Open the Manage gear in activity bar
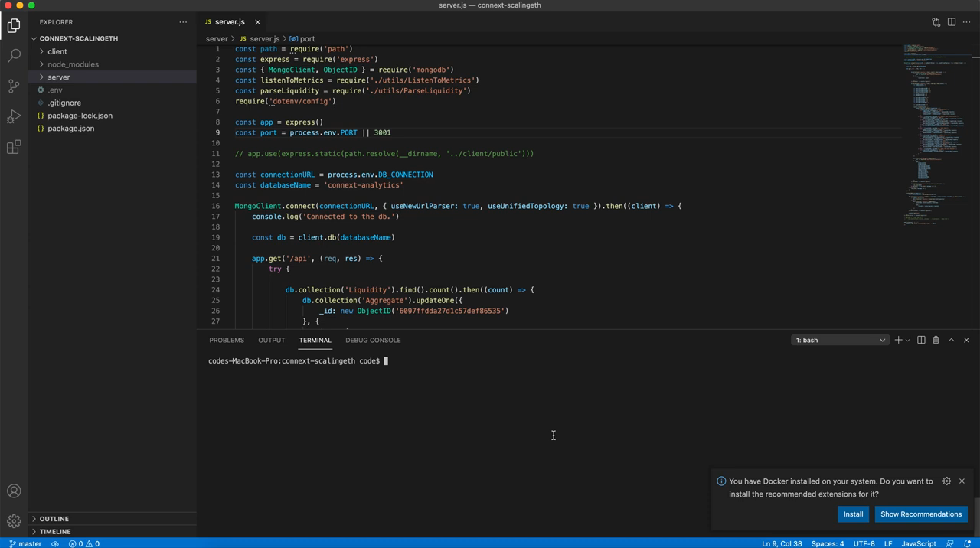This screenshot has width=980, height=548. [x=14, y=521]
